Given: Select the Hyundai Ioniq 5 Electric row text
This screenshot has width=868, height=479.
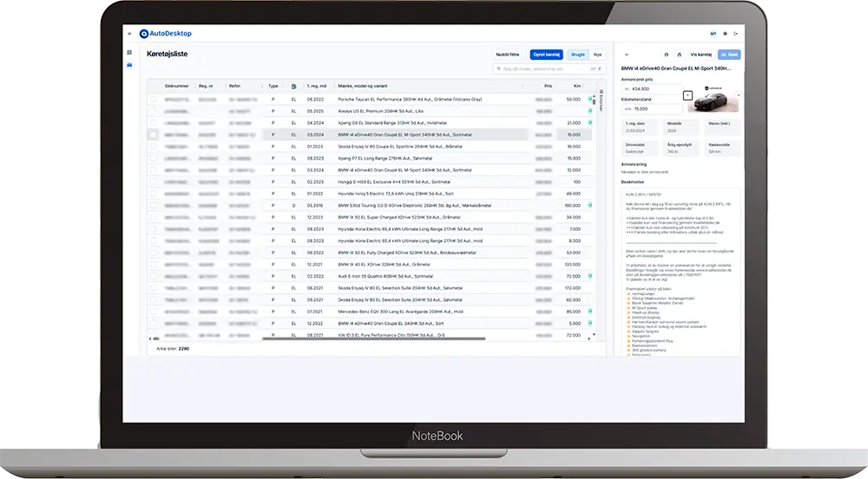Looking at the screenshot, I should tap(396, 194).
